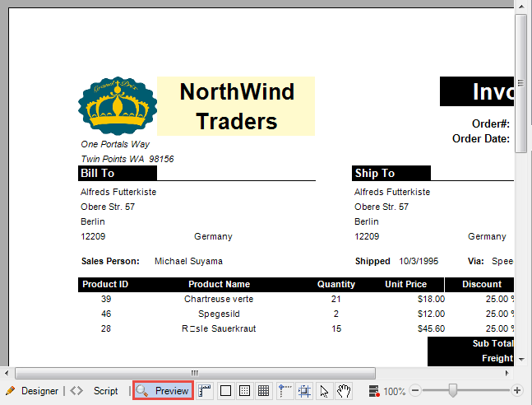Viewport: 532px width, 405px height.
Task: Click the vertical scrollbar down arrow
Action: tap(521, 359)
